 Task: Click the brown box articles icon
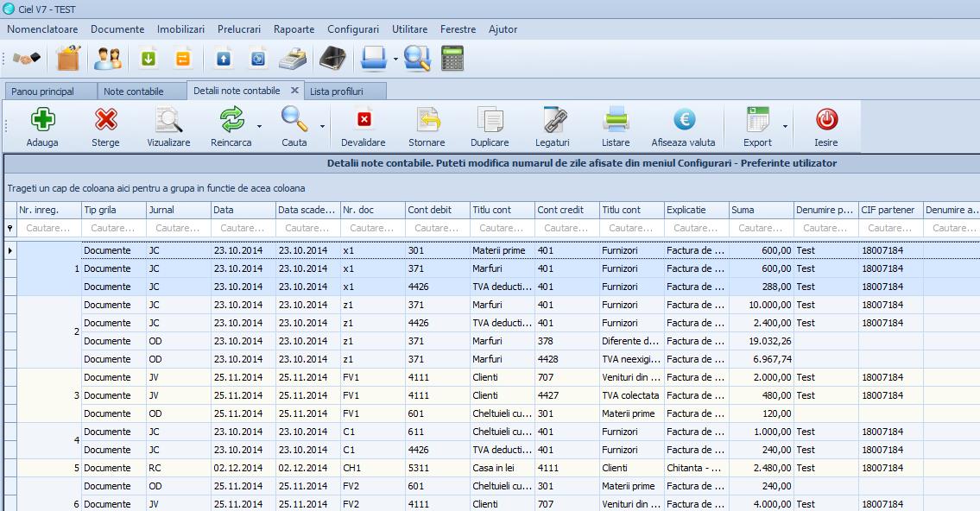tap(69, 59)
